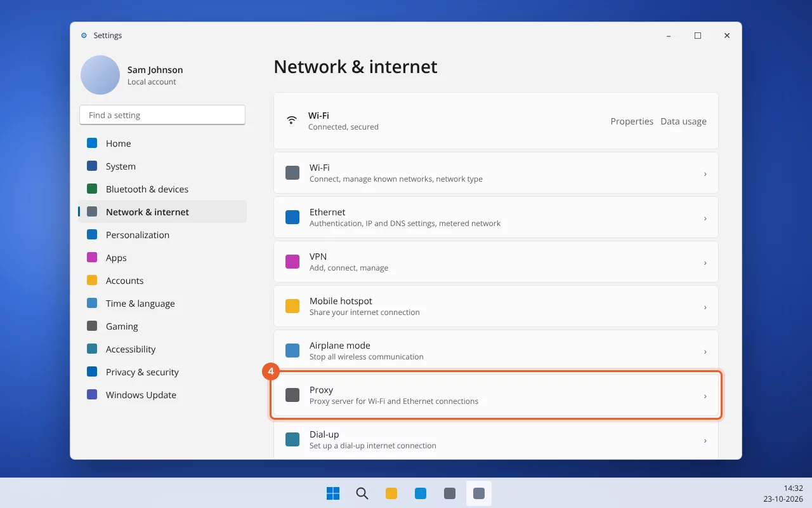This screenshot has width=812, height=508.
Task: Click 'Share your internet connection' text
Action: [x=365, y=312]
